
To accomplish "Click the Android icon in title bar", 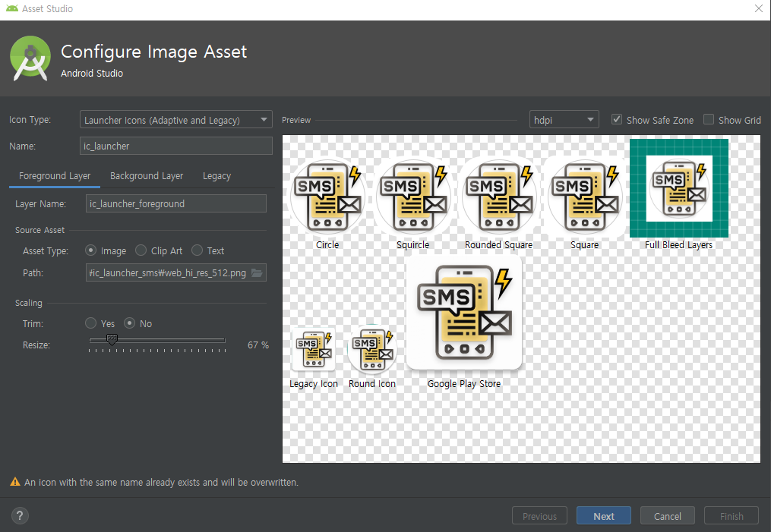I will [x=12, y=8].
